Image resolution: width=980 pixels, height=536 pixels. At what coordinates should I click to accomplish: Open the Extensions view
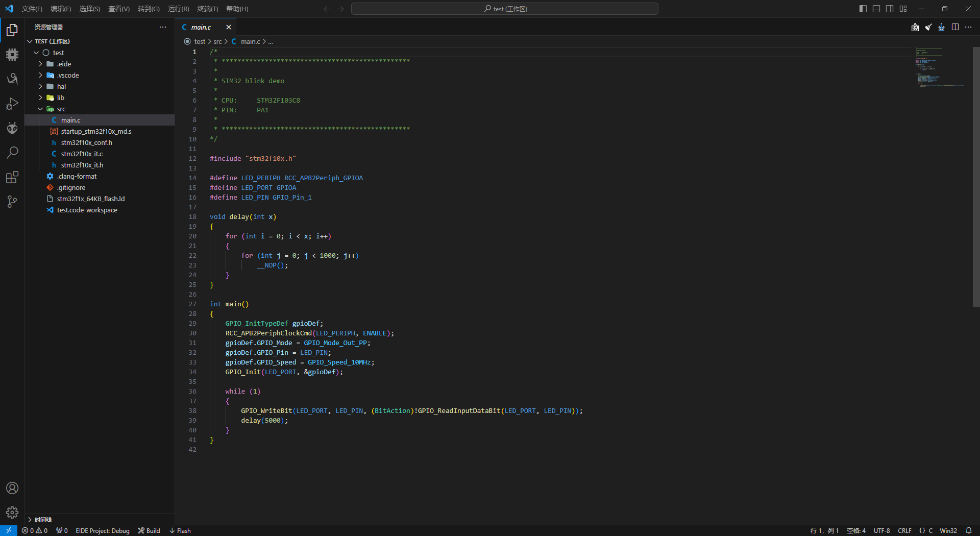click(12, 177)
